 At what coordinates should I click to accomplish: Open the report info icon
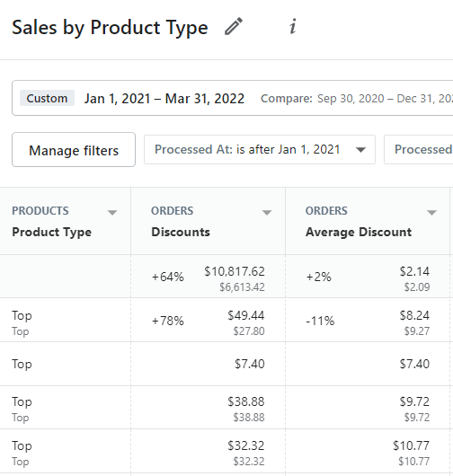coord(293,27)
